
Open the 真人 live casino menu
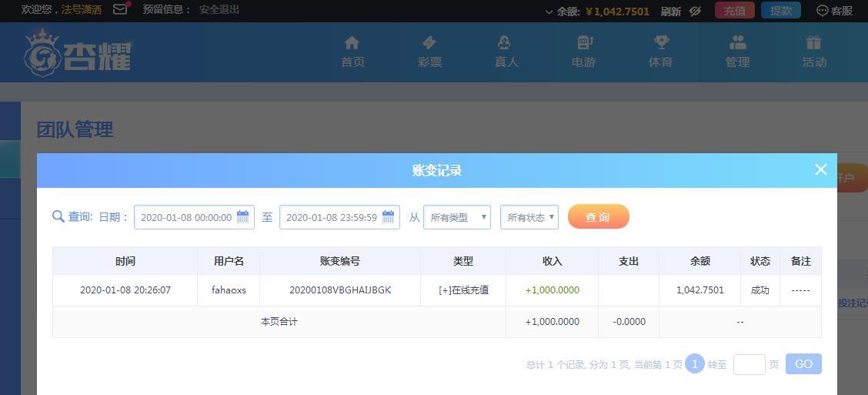[506, 52]
